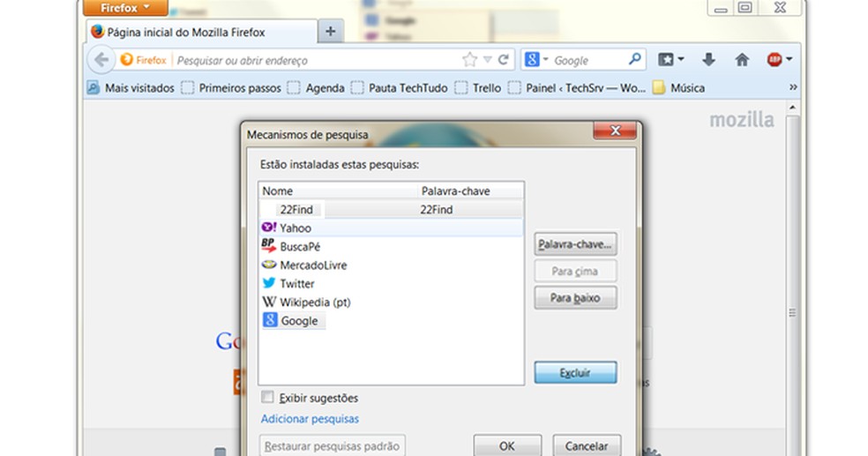Confirm the dialog with OK
Screen dimensions: 868x456
point(507,445)
